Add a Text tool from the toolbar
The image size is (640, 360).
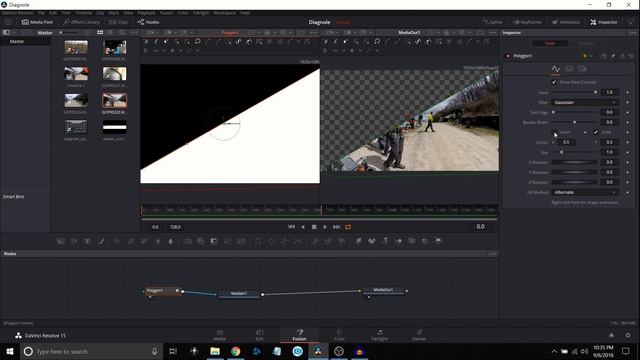[x=87, y=241]
